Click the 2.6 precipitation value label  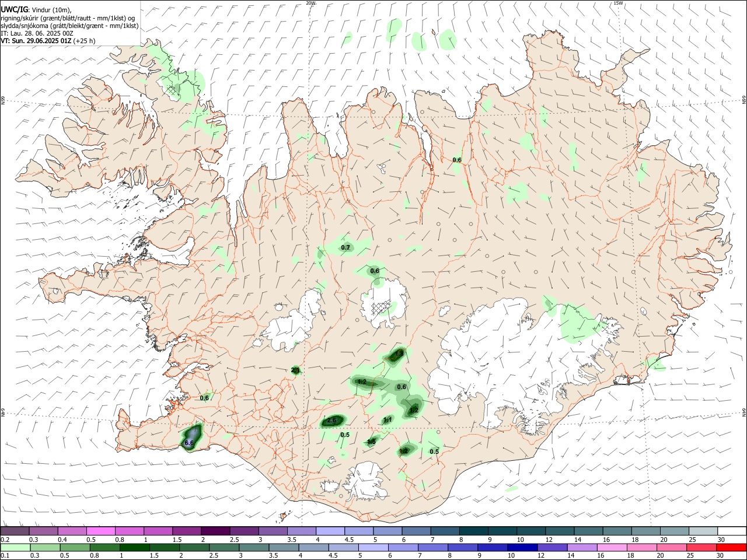(331, 421)
